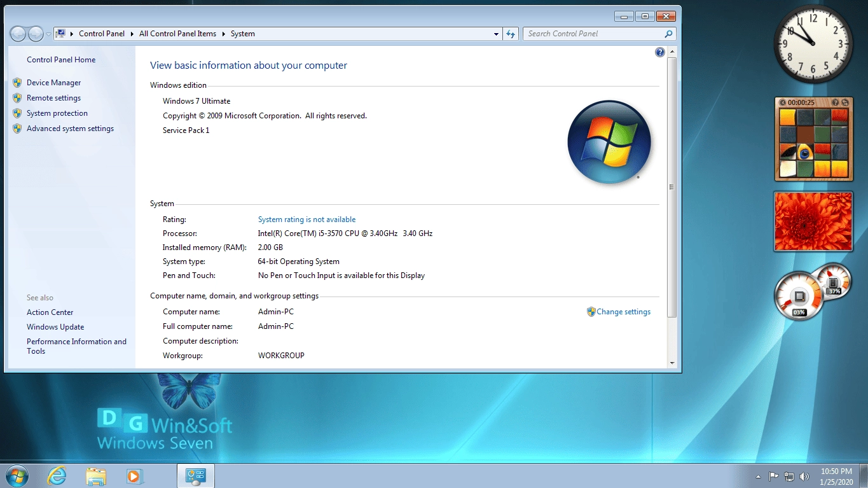
Task: Click the white puzzle tile
Action: 788,169
